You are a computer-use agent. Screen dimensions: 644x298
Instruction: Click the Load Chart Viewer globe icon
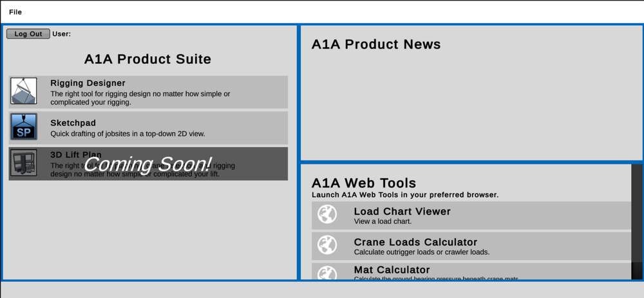click(x=327, y=214)
